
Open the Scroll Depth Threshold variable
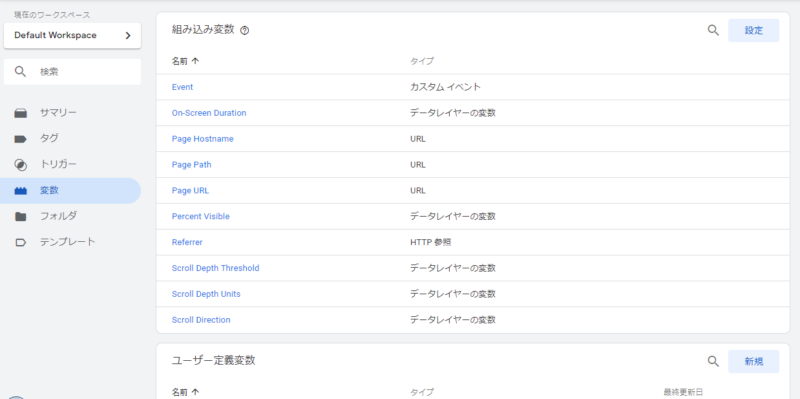(x=215, y=268)
